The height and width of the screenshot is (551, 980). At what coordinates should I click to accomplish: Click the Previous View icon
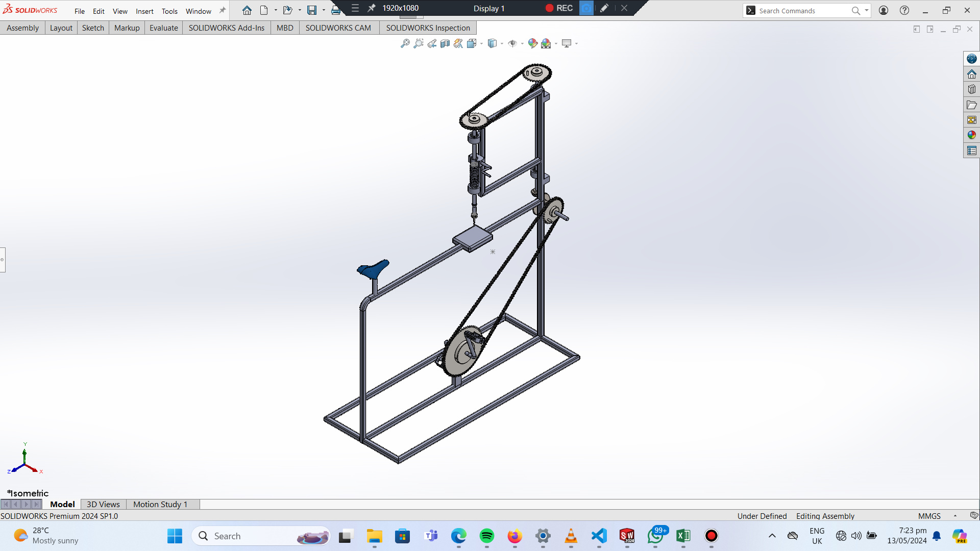432,44
